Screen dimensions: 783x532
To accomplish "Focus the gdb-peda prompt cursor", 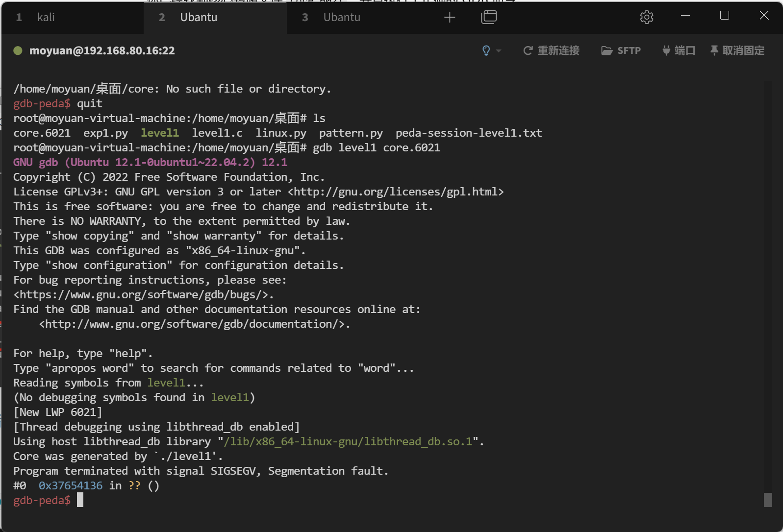I will pyautogui.click(x=80, y=500).
